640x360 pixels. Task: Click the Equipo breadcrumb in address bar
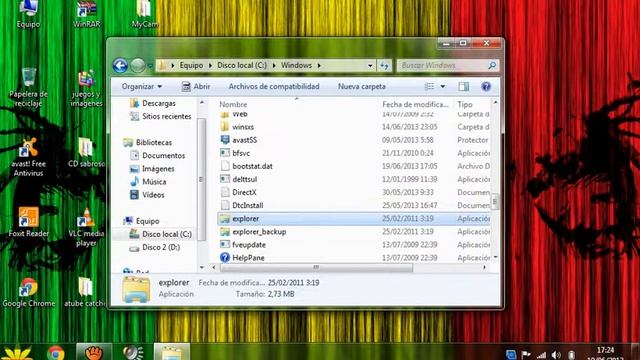[x=191, y=65]
